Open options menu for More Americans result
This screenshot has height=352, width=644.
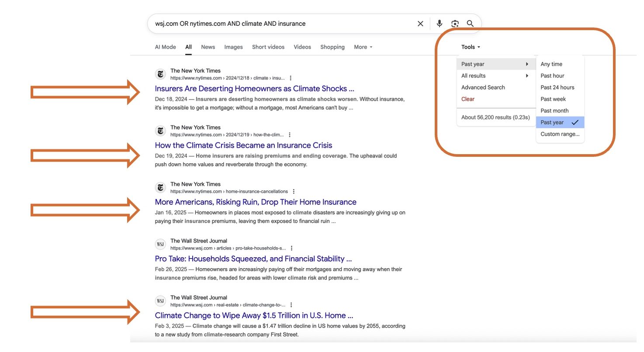(294, 192)
